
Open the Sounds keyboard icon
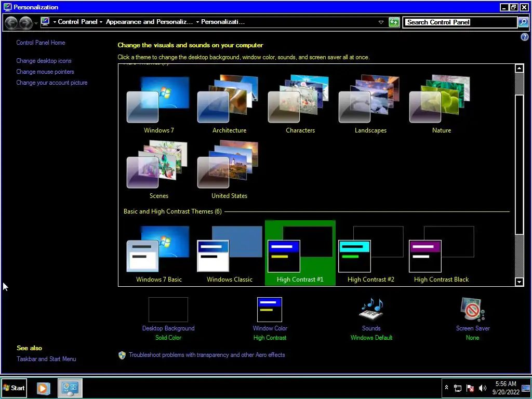point(371,309)
